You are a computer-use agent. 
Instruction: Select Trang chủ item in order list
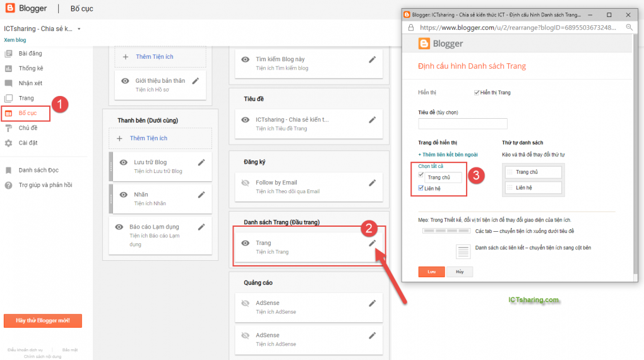coord(533,172)
